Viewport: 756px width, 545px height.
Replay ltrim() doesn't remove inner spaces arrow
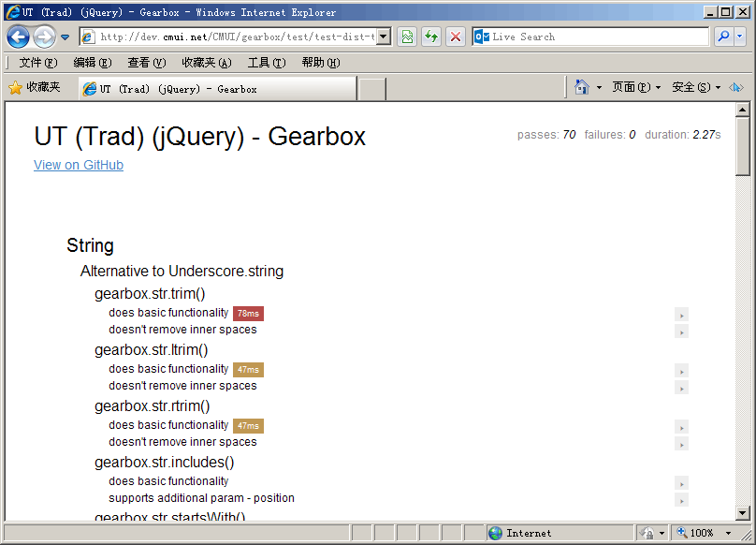[681, 388]
